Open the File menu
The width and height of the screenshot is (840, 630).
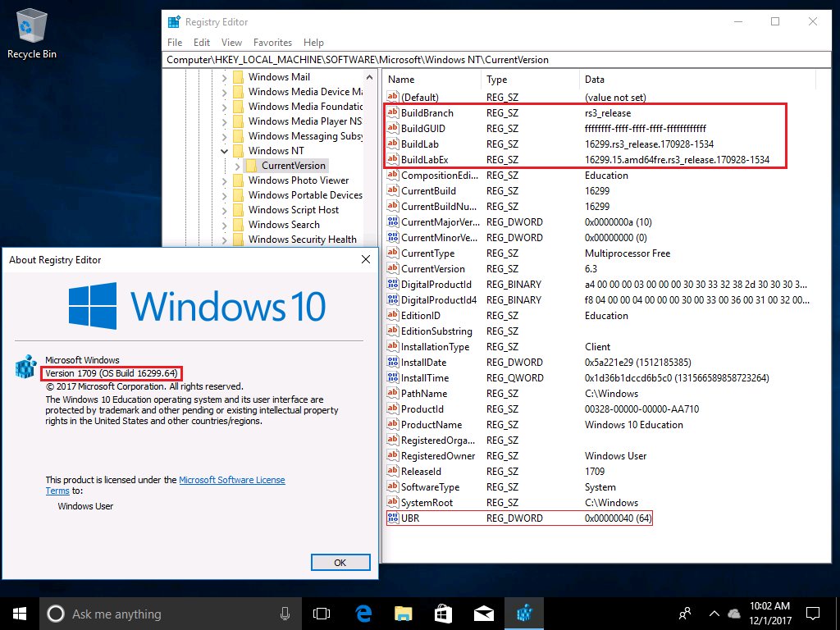175,43
